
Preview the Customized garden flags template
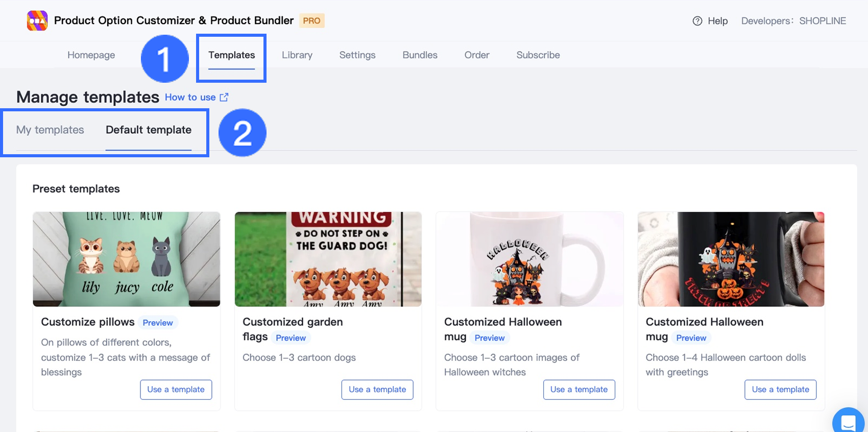click(291, 338)
